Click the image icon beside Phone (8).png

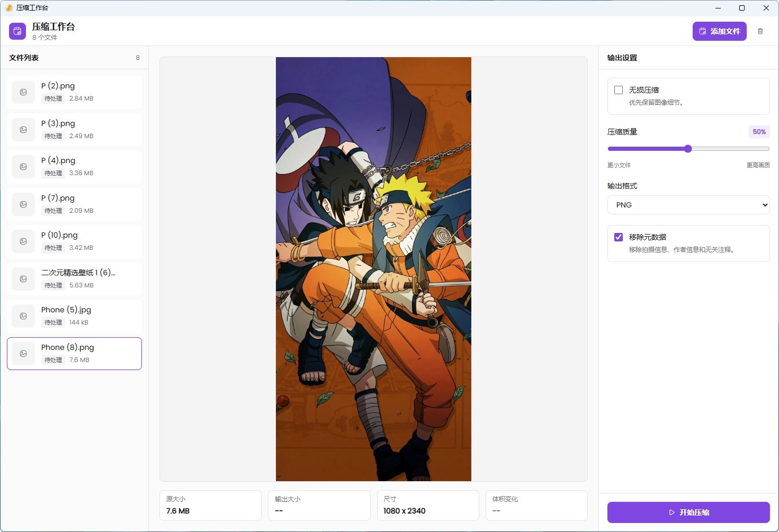click(23, 354)
